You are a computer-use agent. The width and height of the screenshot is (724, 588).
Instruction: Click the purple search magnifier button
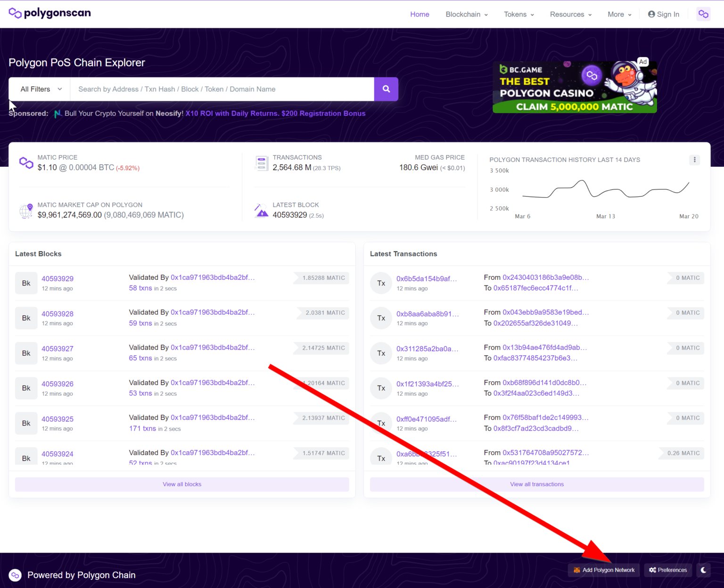pos(386,89)
